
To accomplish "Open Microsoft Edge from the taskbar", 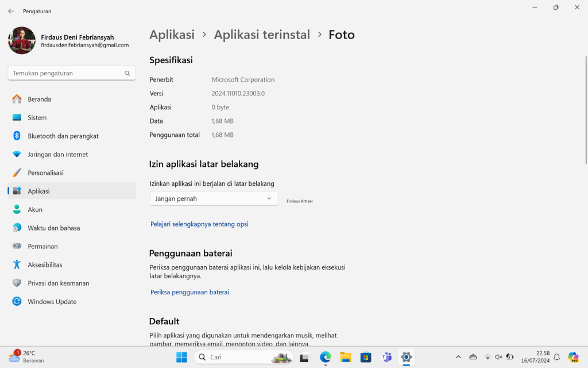I will point(326,357).
